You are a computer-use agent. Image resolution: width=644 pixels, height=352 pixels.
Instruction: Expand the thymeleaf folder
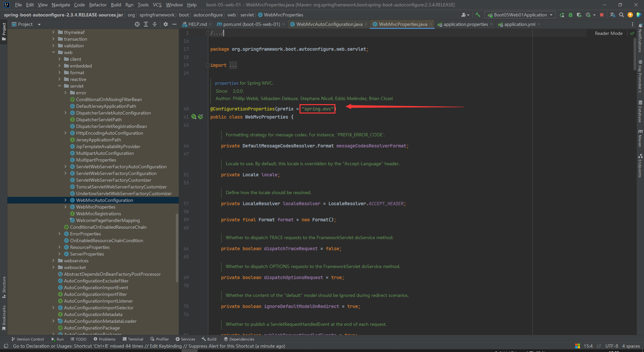[53, 32]
